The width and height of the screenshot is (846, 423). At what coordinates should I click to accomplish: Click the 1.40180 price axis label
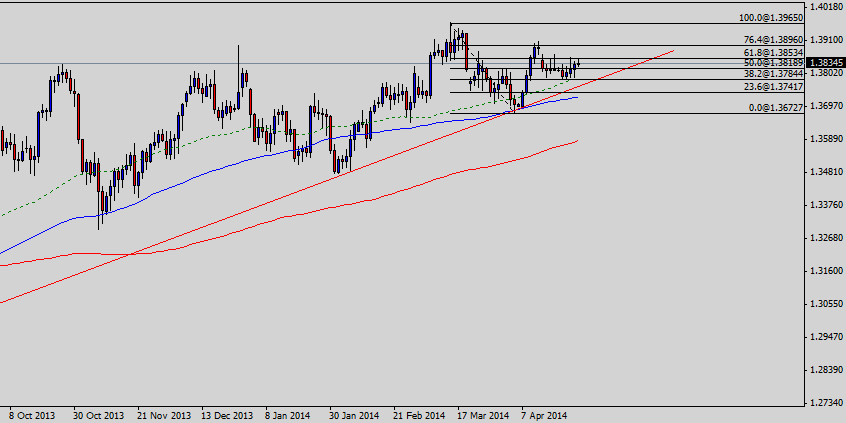tap(825, 7)
